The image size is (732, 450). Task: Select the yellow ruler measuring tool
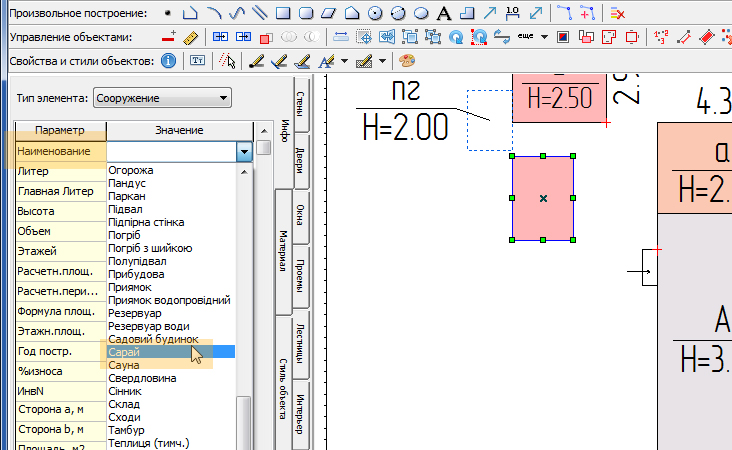coord(190,37)
